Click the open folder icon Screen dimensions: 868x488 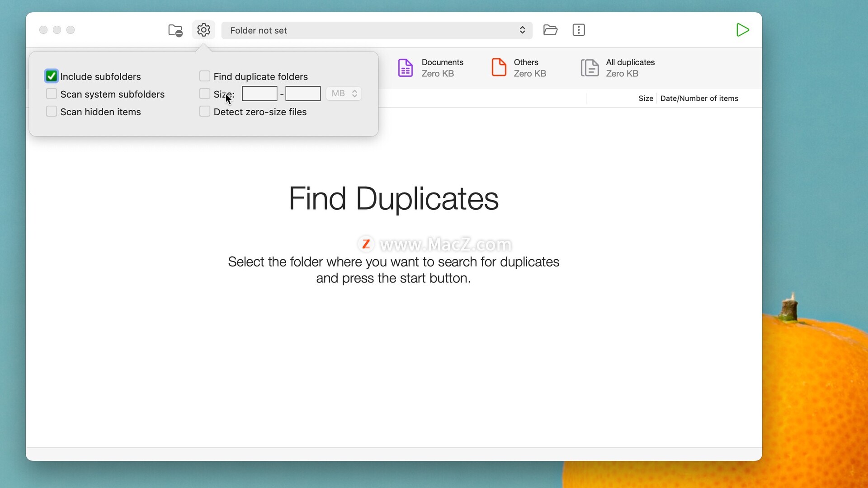(550, 30)
